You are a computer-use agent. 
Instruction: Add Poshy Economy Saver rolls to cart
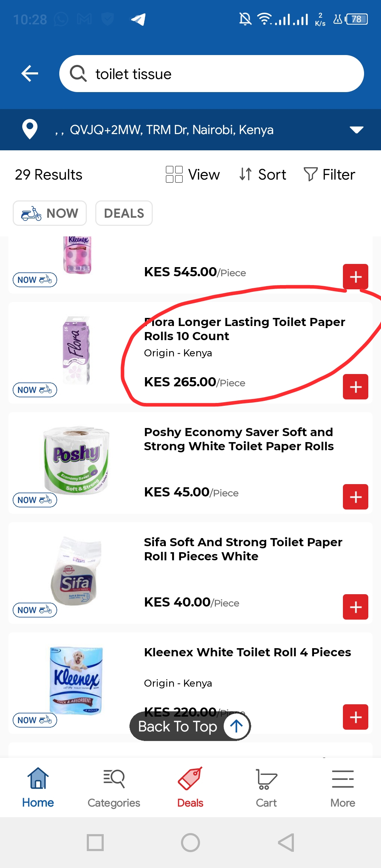[355, 497]
